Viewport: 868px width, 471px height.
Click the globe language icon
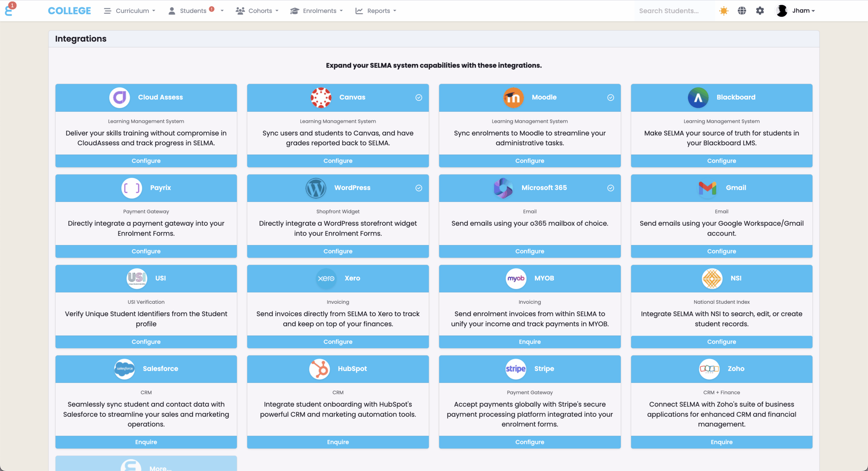[742, 11]
